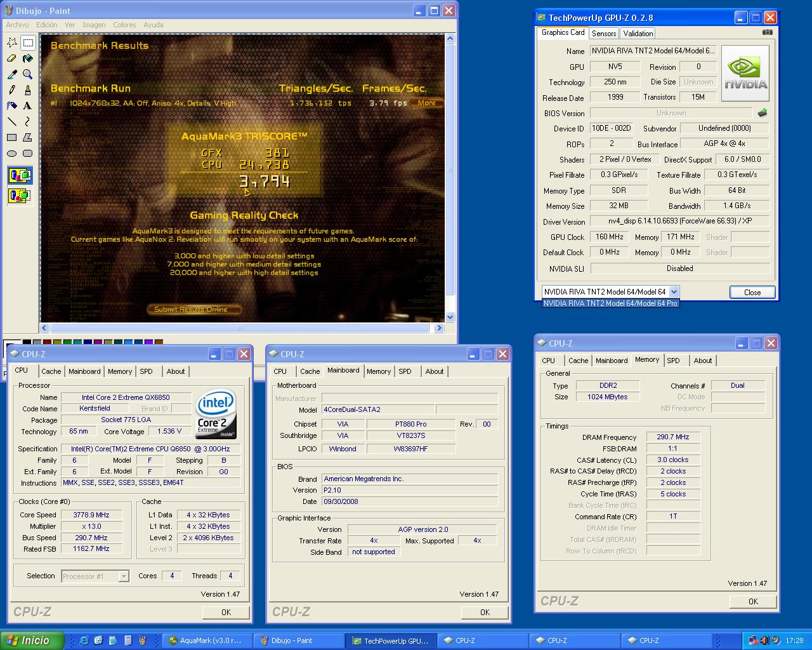Open SPD tab in the CPU-Z mainboard window
812x650 pixels.
(405, 371)
